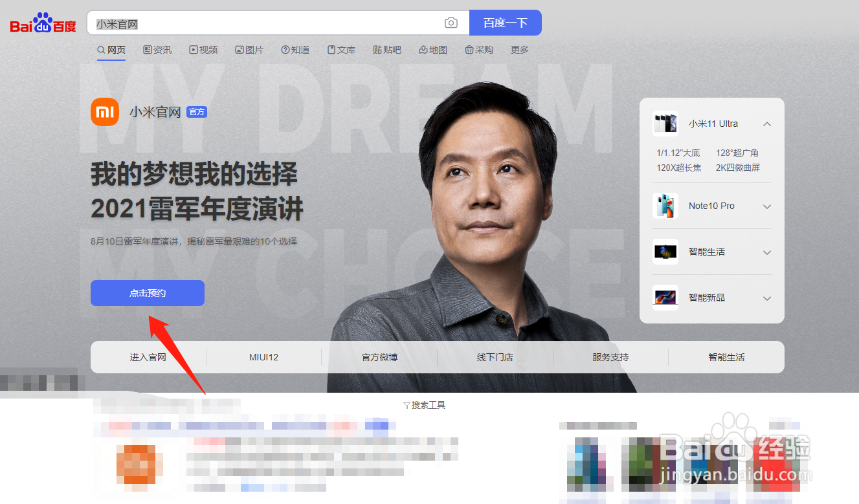Viewport: 859px width, 504px height.
Task: Collapse the 小米11 Ultra product details
Action: (766, 124)
